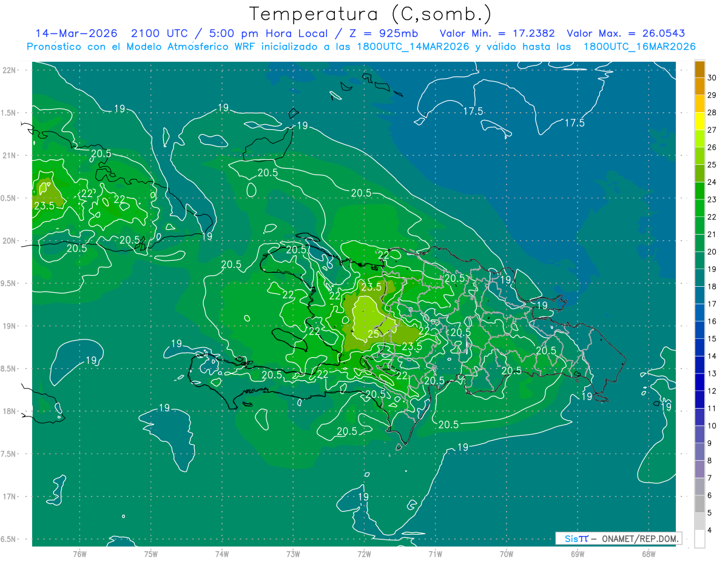Pick the orange-brown swatch above 30 on scale
728x562 pixels.
click(x=699, y=69)
